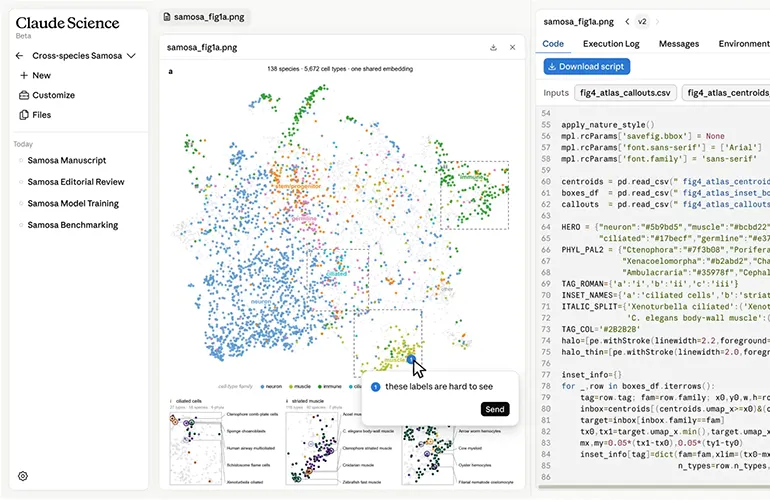
Task: Open the fig4_atlas_callouts.csv input
Action: point(625,93)
